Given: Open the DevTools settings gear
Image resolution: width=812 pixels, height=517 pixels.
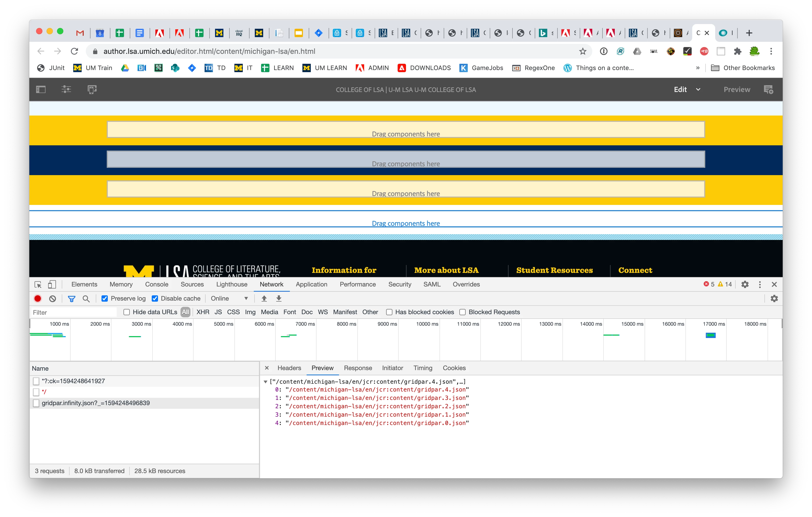Looking at the screenshot, I should 745,284.
